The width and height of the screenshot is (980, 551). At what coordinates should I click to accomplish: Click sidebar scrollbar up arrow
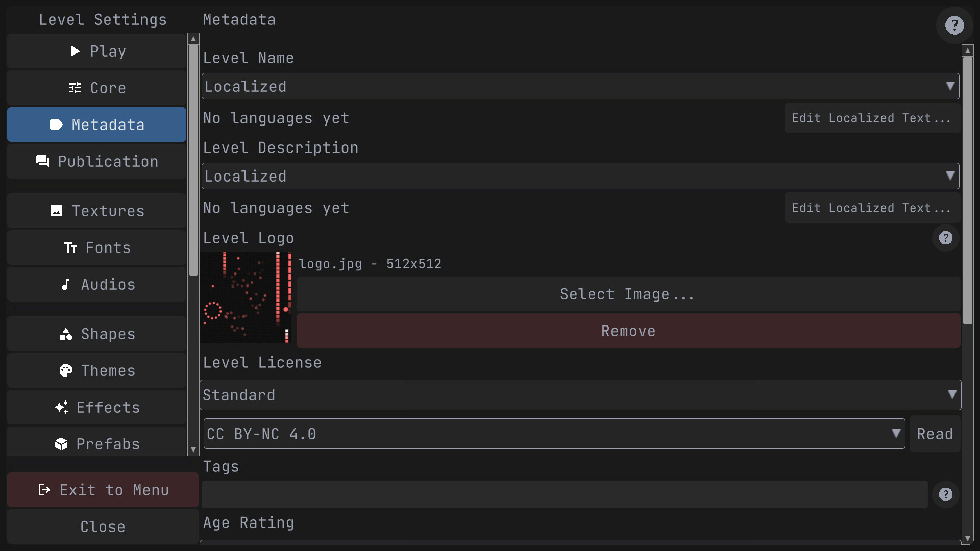[193, 39]
